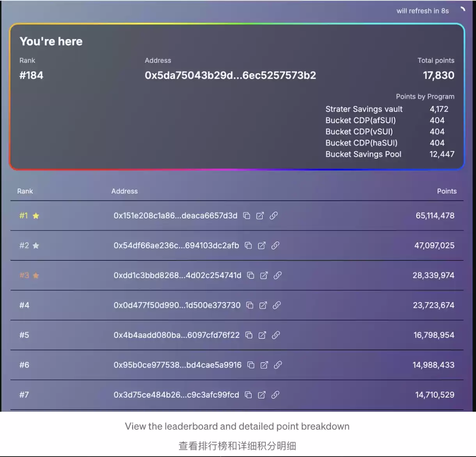Click the Strater Savings vault entry

(x=364, y=109)
